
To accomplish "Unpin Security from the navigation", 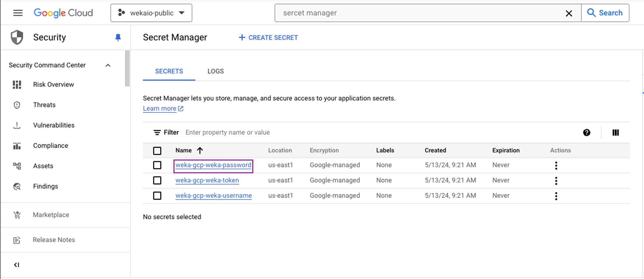I will tap(118, 37).
